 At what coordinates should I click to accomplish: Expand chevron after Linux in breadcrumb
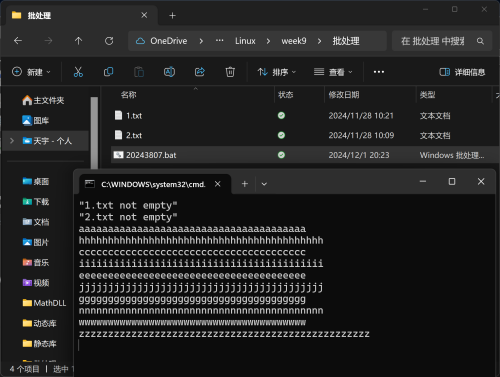(268, 41)
